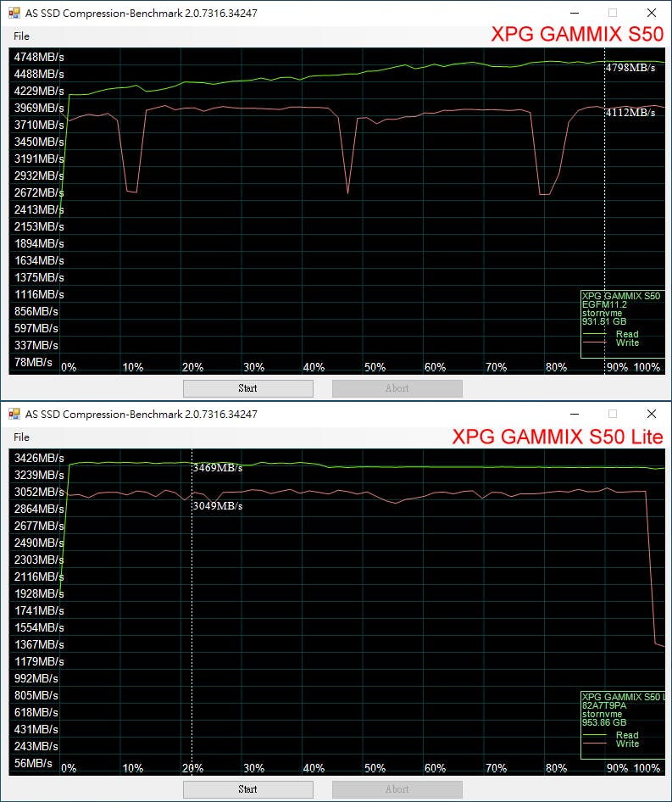Click the AS SSD app icon, bottom window

tap(14, 414)
